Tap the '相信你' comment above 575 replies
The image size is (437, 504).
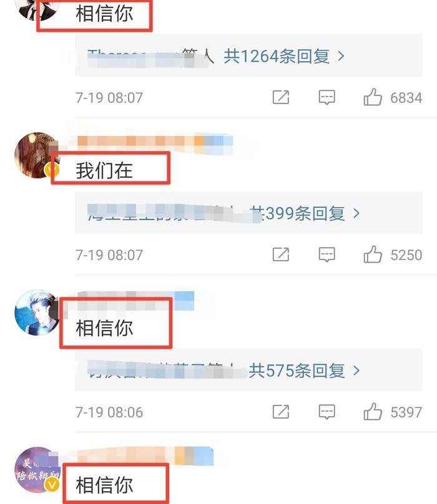104,328
